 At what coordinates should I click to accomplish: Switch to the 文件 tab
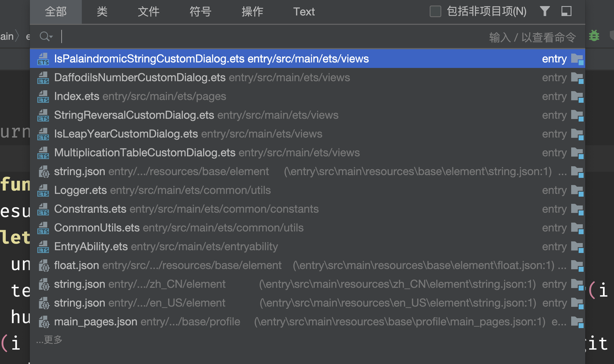(x=148, y=12)
